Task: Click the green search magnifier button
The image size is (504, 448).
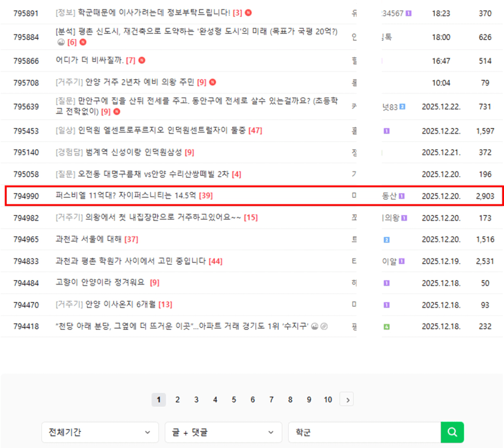Action: 452,432
